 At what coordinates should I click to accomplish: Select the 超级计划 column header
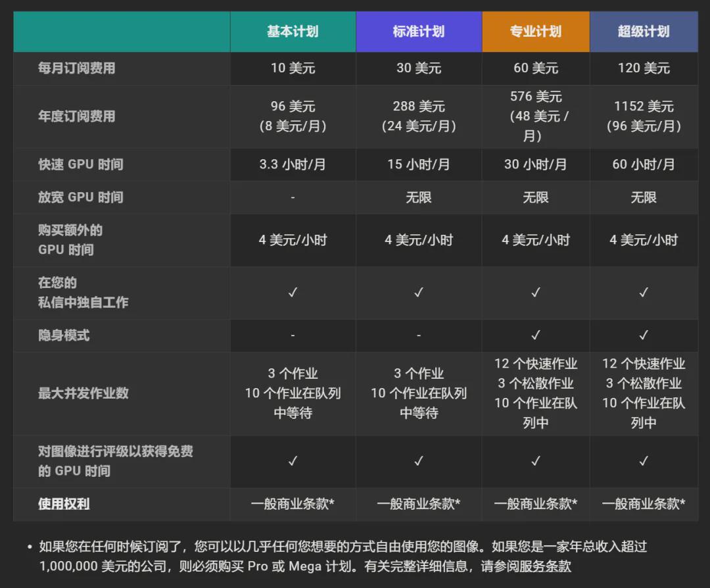644,31
